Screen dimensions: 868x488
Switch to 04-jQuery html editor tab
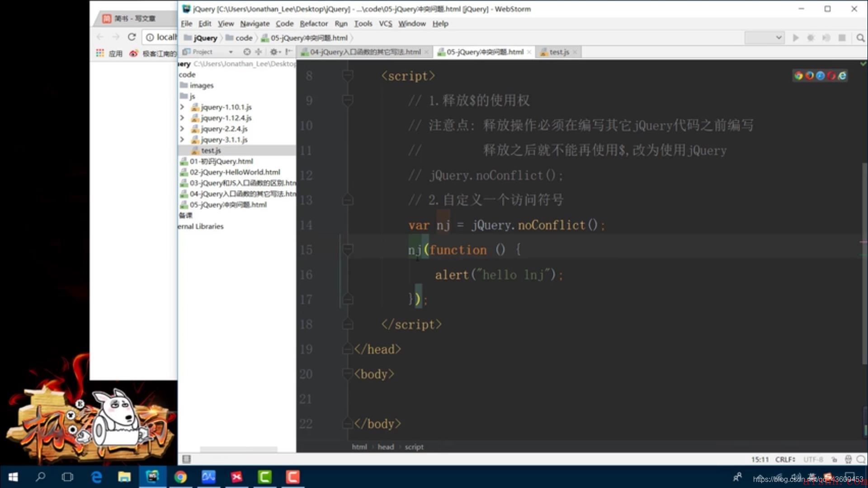click(x=365, y=52)
